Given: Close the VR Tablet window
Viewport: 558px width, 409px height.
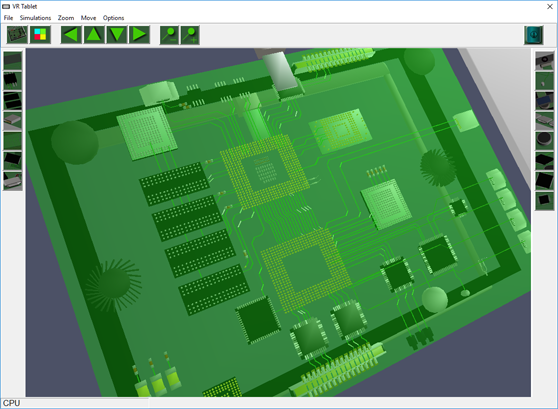Looking at the screenshot, I should click(x=549, y=6).
